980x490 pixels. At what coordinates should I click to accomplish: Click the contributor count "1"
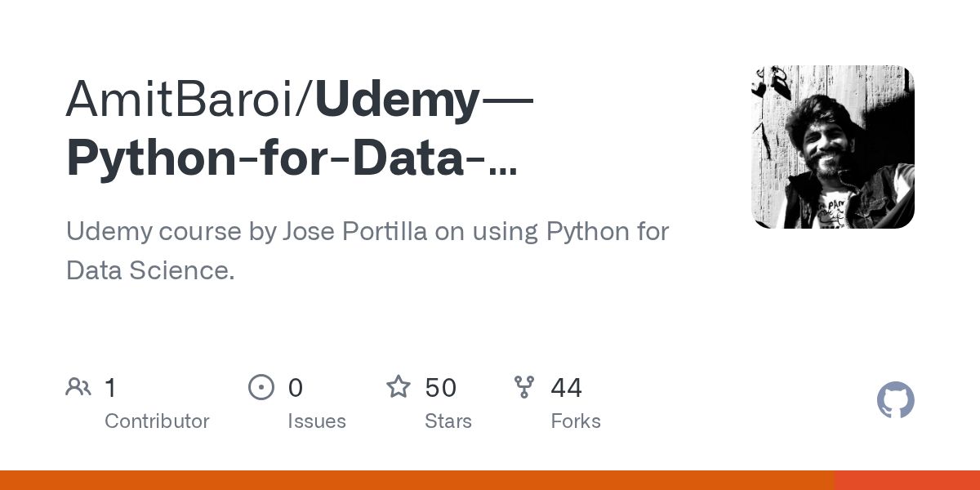click(111, 387)
